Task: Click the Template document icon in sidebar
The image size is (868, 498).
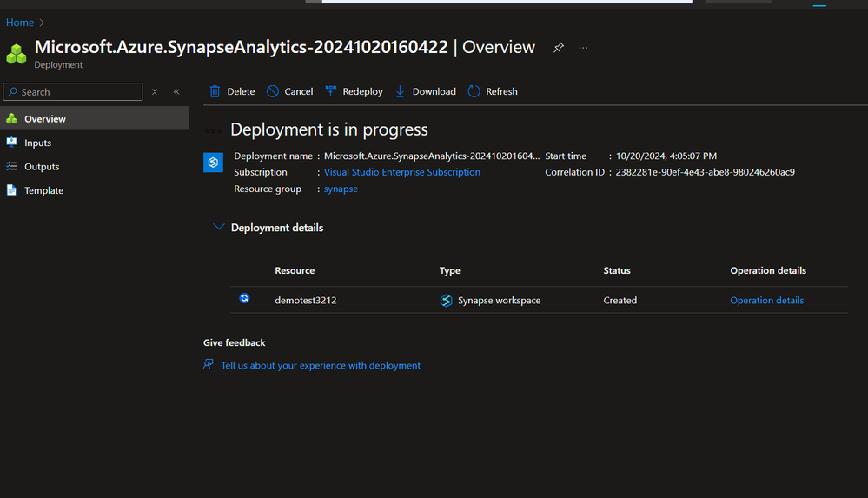Action: pos(11,190)
